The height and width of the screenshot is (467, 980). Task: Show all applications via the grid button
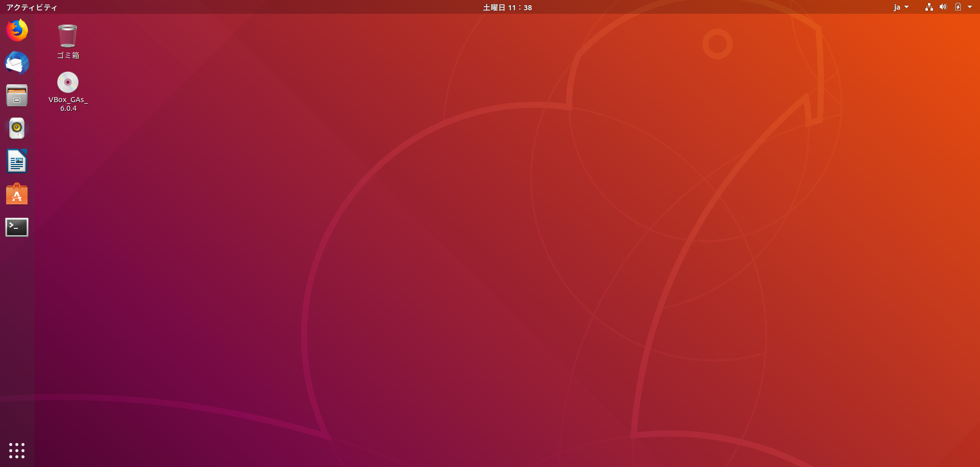point(17,451)
